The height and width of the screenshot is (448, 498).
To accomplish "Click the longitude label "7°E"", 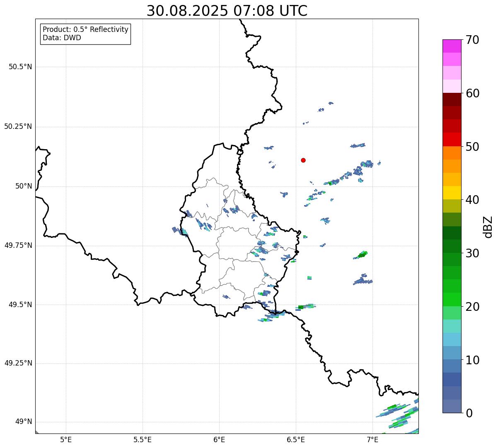I will 373,439.
